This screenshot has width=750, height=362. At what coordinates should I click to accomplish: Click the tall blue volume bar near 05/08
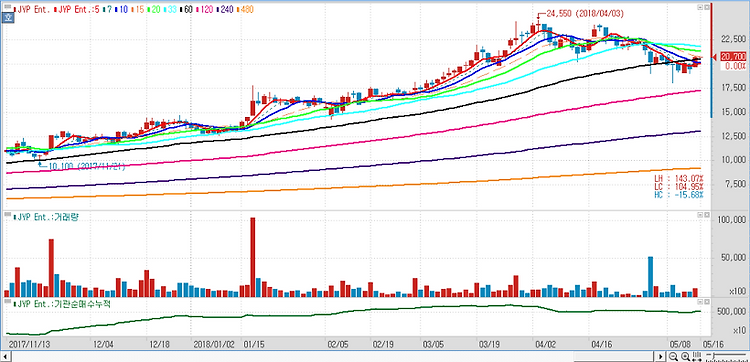[x=651, y=277]
